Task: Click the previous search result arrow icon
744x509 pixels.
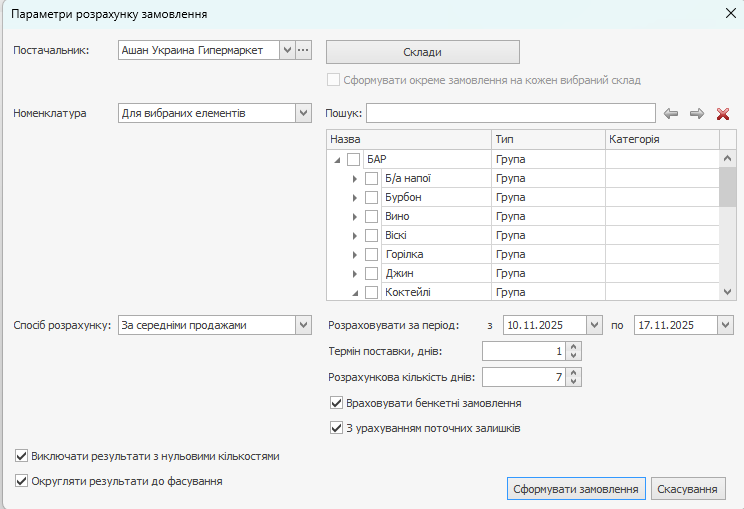Action: tap(671, 114)
